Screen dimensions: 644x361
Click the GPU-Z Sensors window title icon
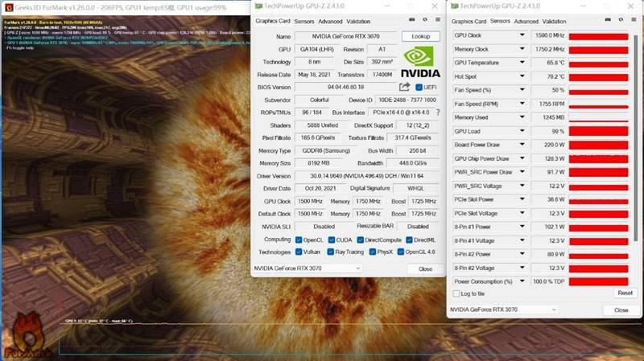click(x=454, y=6)
